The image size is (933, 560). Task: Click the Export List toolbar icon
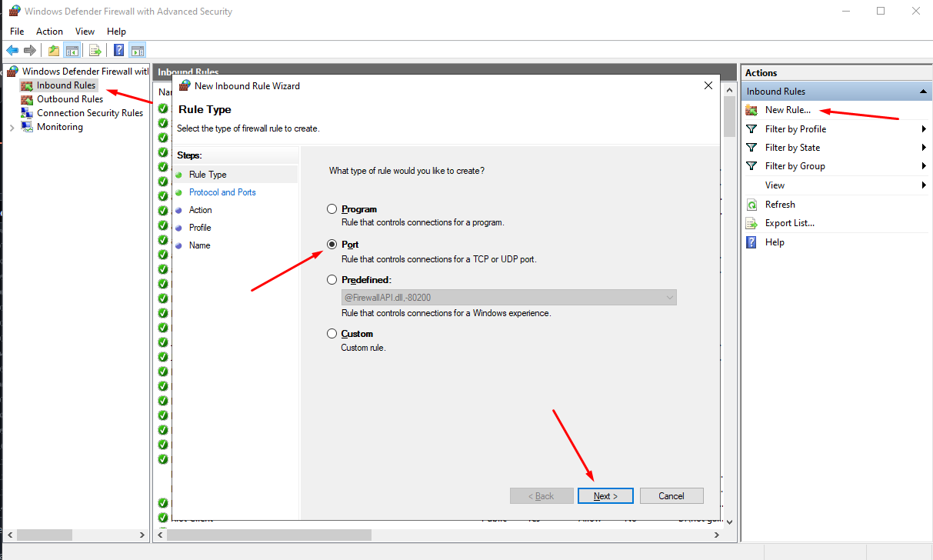95,51
